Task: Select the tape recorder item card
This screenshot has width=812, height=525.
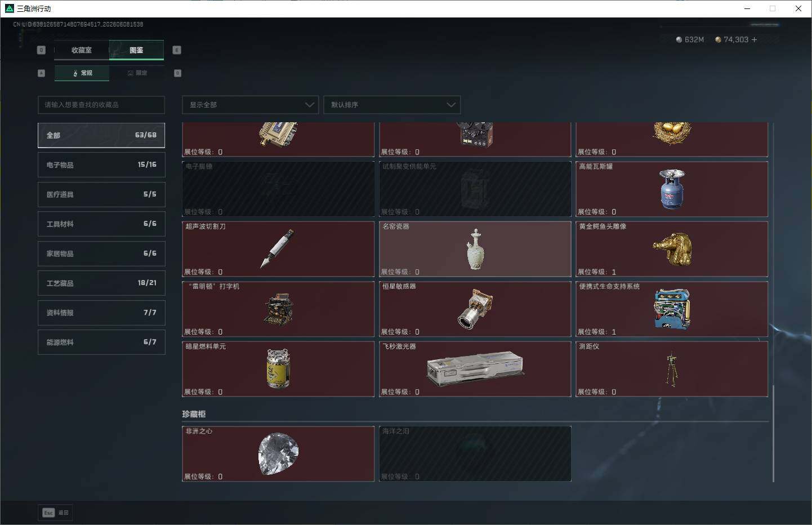Action: click(x=475, y=139)
